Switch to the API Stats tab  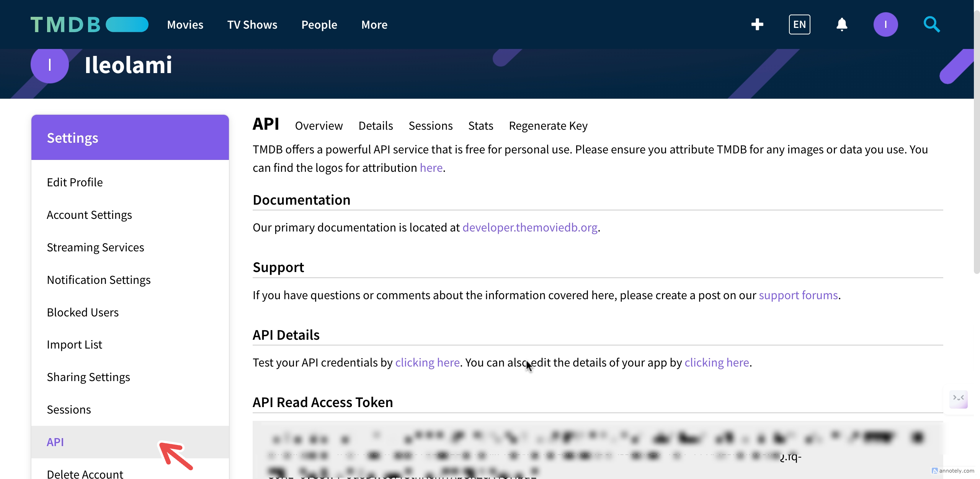point(480,125)
